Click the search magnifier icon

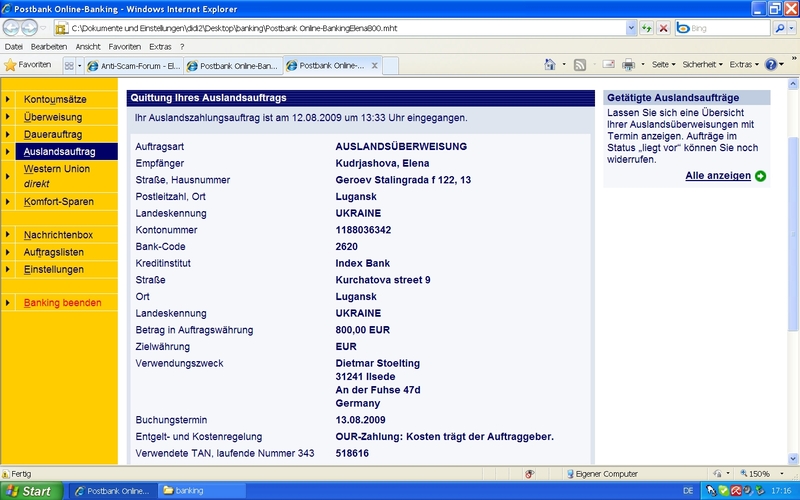(x=779, y=28)
